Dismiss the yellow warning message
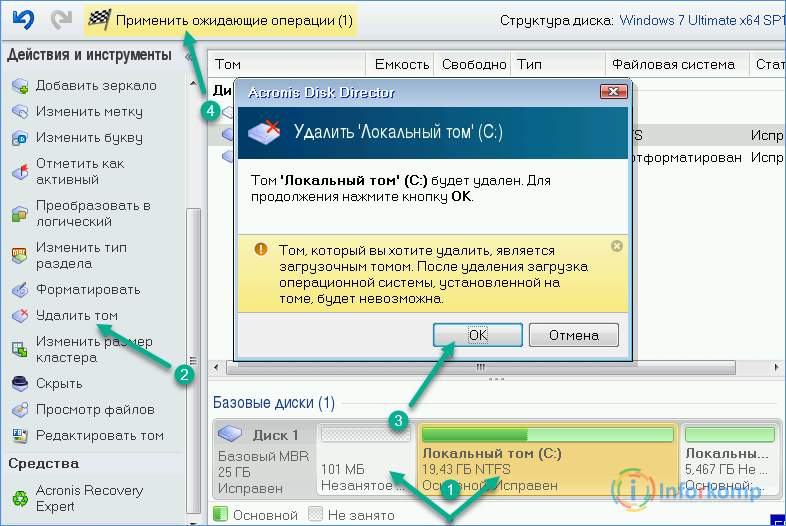The image size is (786, 526). (x=617, y=246)
